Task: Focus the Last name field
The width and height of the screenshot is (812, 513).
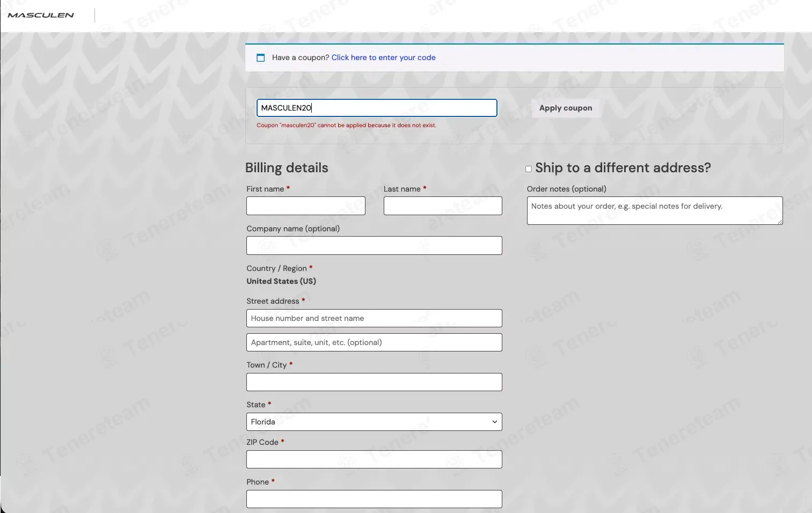Action: click(443, 206)
